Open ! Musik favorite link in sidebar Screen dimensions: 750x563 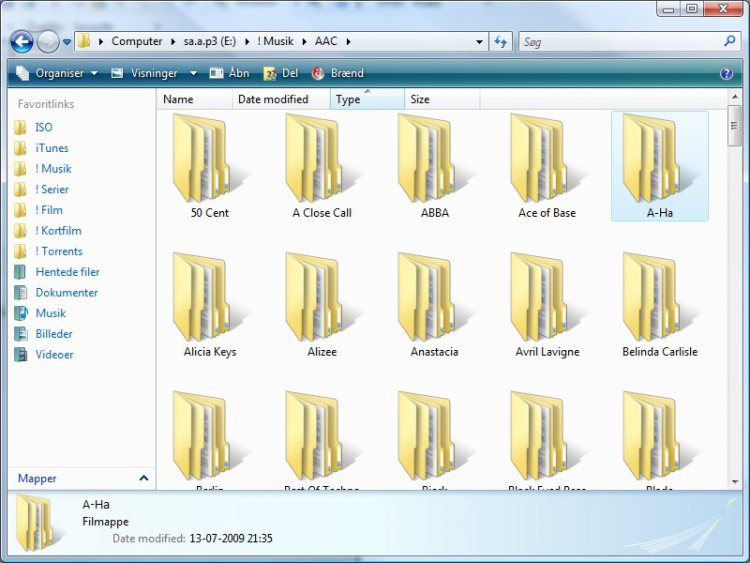(x=43, y=168)
